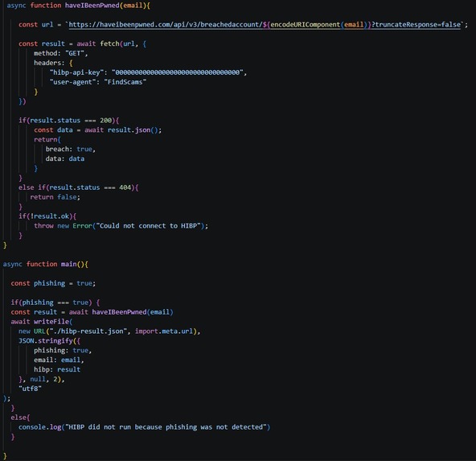This screenshot has height=461, width=476.
Task: Click the result.json() call
Action: 133,130
